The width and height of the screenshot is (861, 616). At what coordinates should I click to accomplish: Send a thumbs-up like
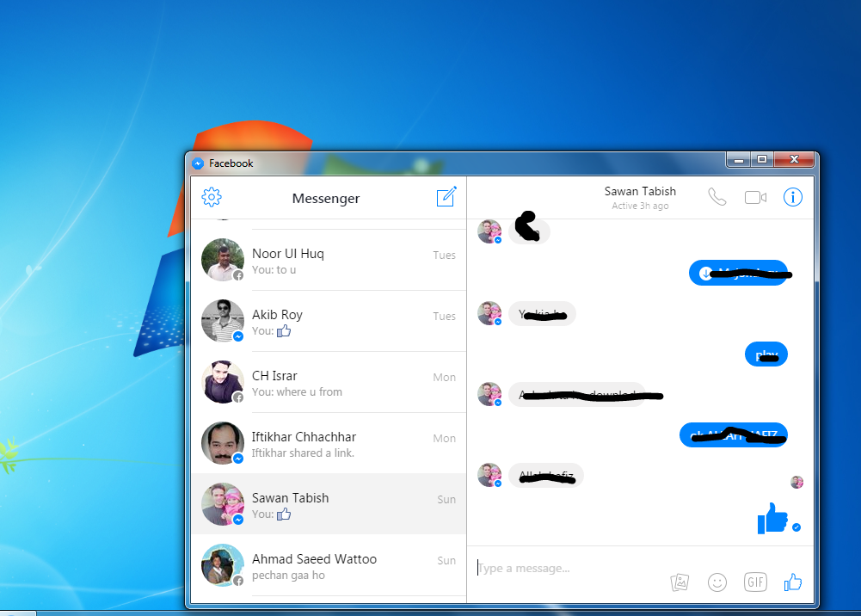coord(793,582)
